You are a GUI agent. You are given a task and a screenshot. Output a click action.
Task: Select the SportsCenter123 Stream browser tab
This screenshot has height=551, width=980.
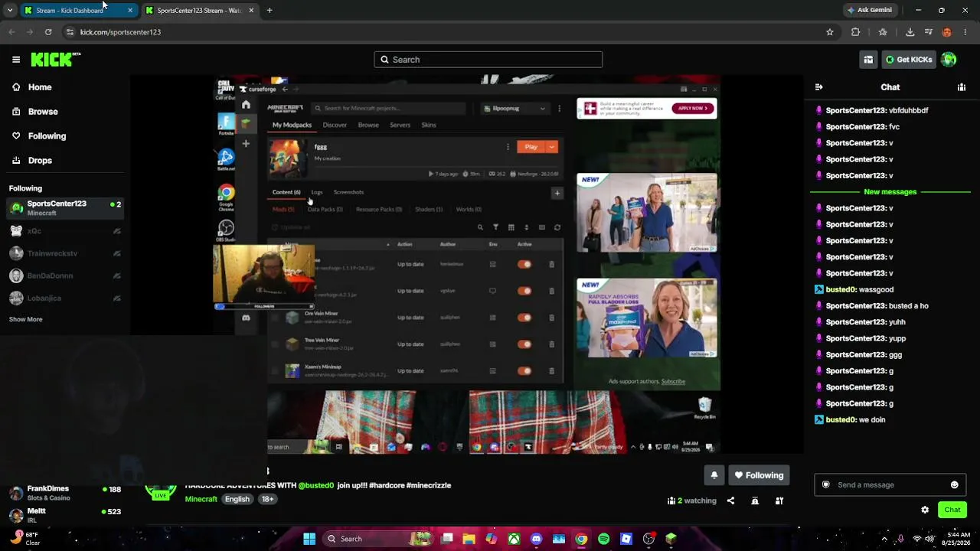(x=199, y=10)
